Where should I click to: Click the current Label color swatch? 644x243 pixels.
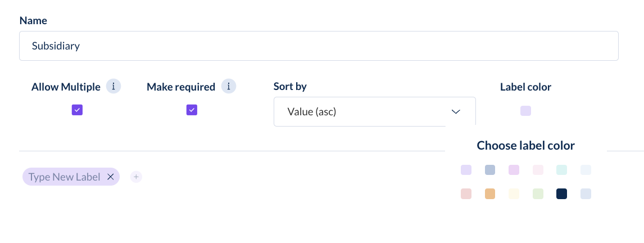tap(526, 111)
